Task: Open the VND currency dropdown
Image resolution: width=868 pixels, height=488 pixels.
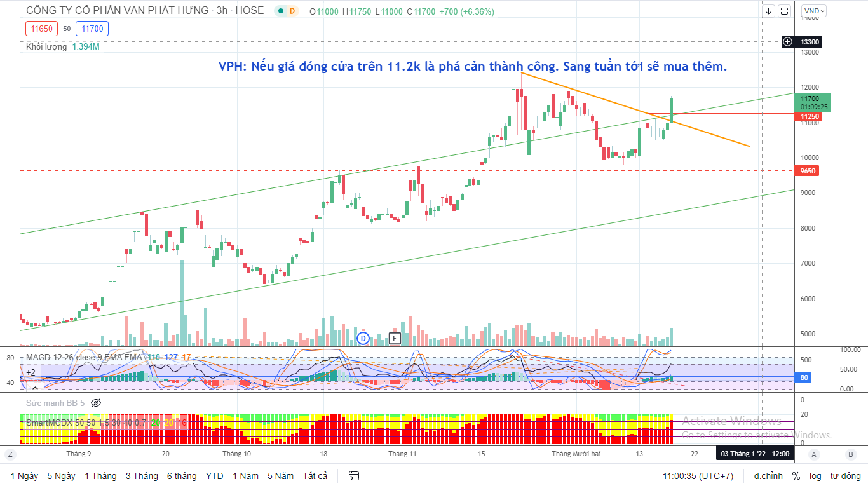Action: pyautogui.click(x=814, y=11)
